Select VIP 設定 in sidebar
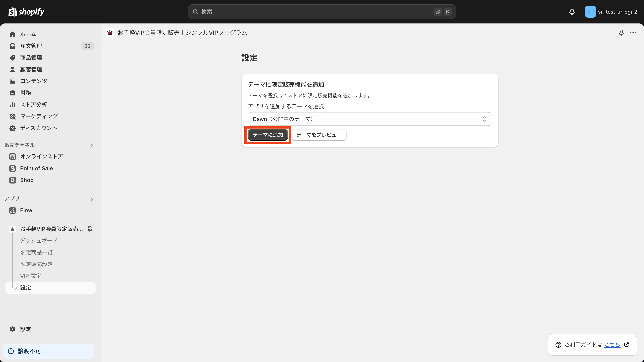Screen dimensions: 644x362 pos(31,276)
